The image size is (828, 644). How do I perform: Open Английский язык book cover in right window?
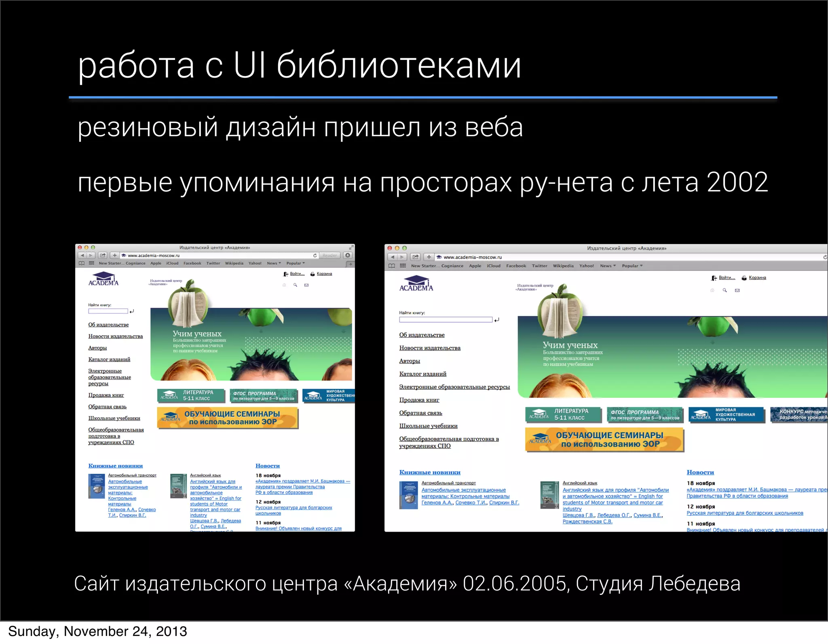tap(549, 495)
